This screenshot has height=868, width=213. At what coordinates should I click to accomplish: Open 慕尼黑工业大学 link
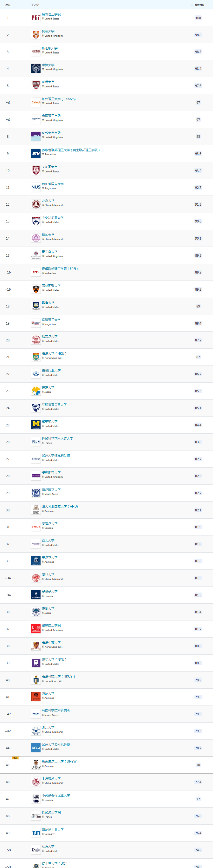(x=53, y=829)
